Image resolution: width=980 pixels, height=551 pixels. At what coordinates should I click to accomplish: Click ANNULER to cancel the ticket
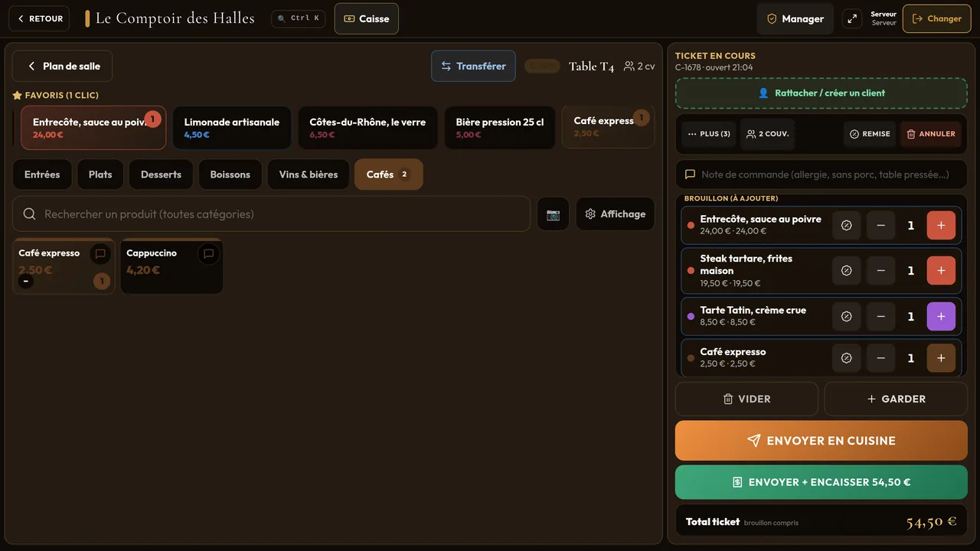(x=931, y=134)
